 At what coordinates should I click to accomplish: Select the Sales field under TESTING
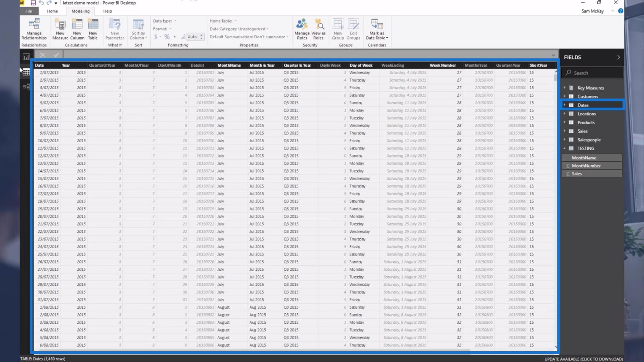592,174
